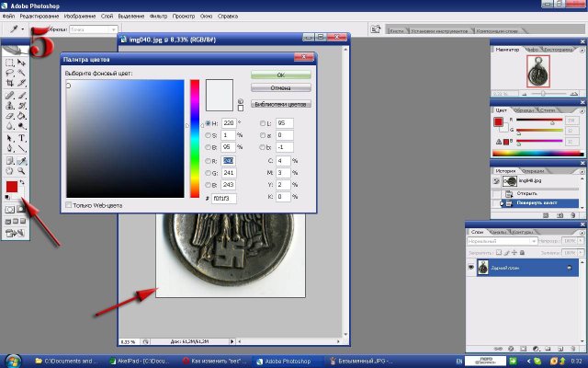Select the Paint Bucket tool
This screenshot has height=368, width=588.
tap(21, 116)
